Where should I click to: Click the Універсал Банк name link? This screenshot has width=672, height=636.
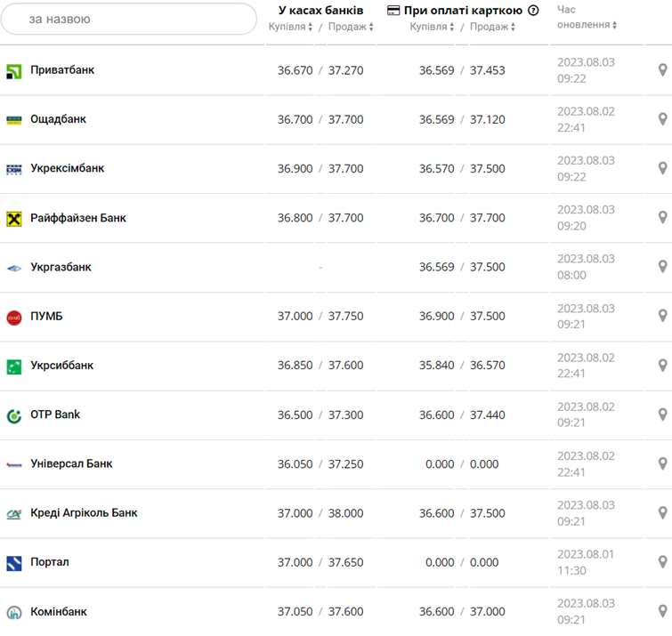(71, 463)
